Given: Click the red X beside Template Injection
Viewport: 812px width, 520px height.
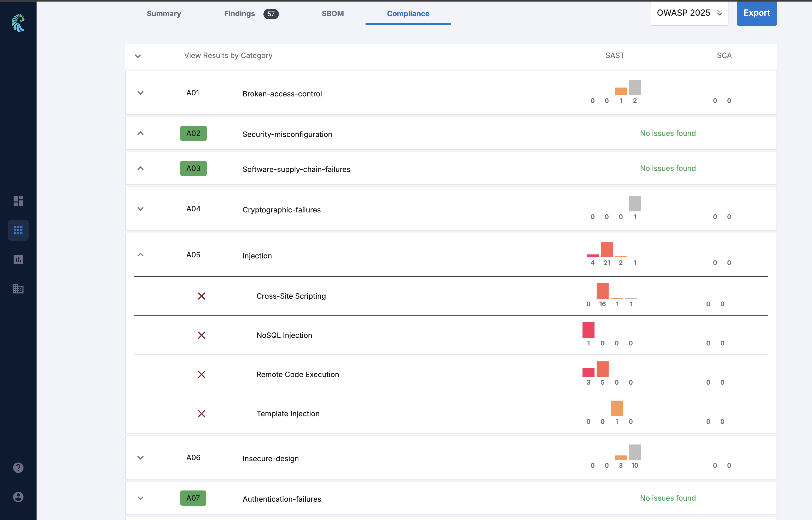Looking at the screenshot, I should 201,414.
